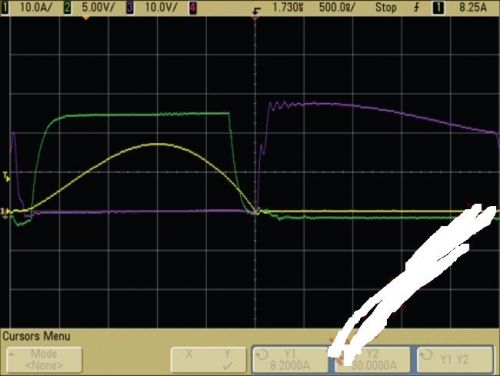Screen dimensions: 500x376
Task: Click the 10.0V/ channel 3 scale readout
Action: tap(161, 7)
